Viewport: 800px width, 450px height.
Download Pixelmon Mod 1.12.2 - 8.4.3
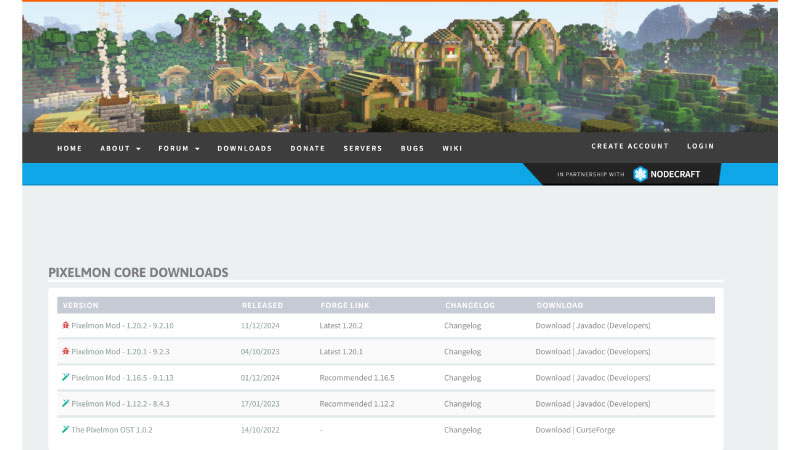click(x=553, y=404)
